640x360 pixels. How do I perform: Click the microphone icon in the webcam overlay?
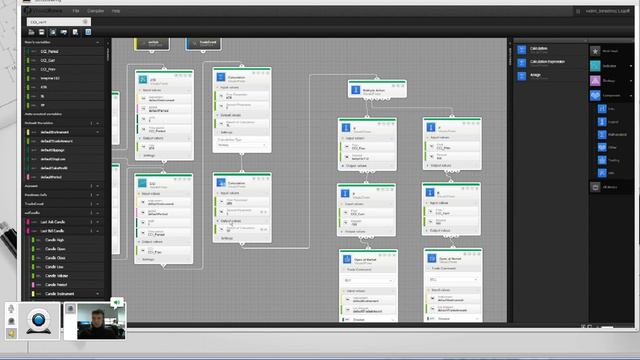11,309
